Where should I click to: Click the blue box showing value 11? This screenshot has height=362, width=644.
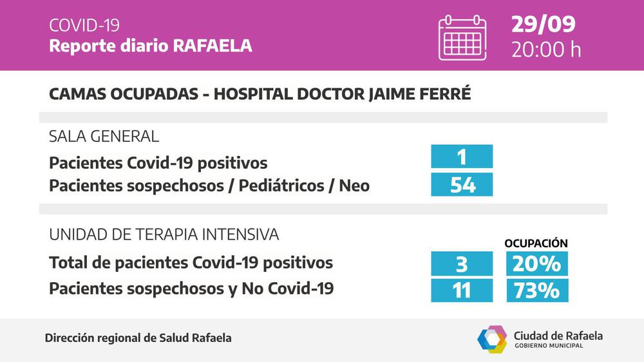[x=462, y=291]
